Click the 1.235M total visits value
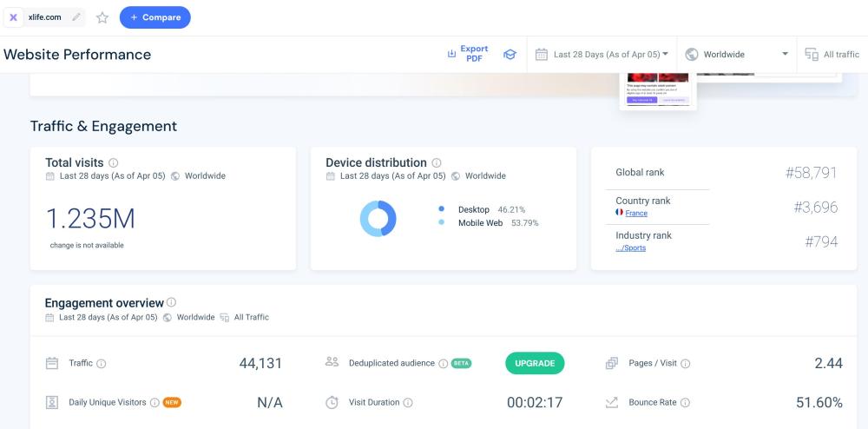This screenshot has width=868, height=429. [90, 219]
